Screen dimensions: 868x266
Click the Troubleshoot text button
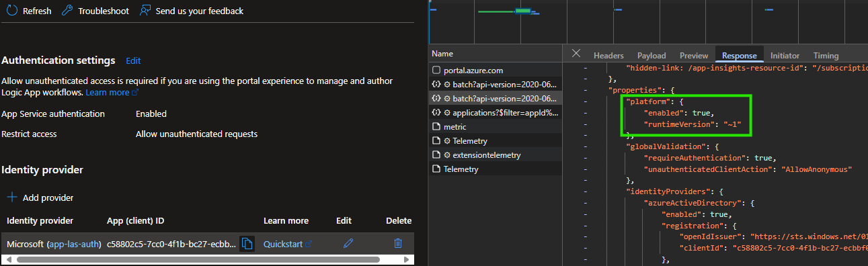104,11
